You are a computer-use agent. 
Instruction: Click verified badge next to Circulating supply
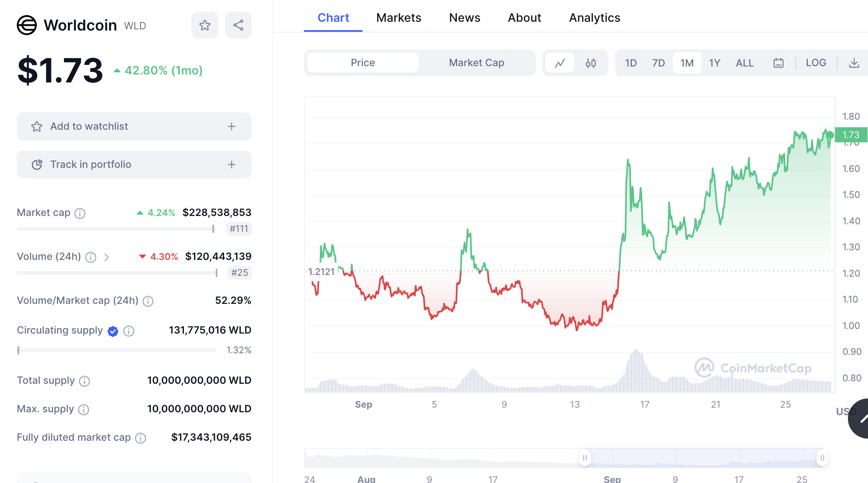pyautogui.click(x=113, y=331)
